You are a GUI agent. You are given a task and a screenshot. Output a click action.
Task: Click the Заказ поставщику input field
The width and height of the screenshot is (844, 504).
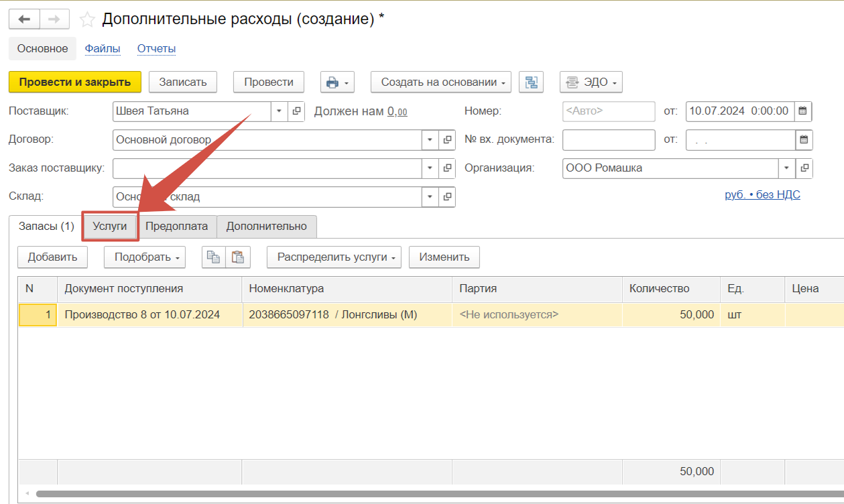coord(267,168)
